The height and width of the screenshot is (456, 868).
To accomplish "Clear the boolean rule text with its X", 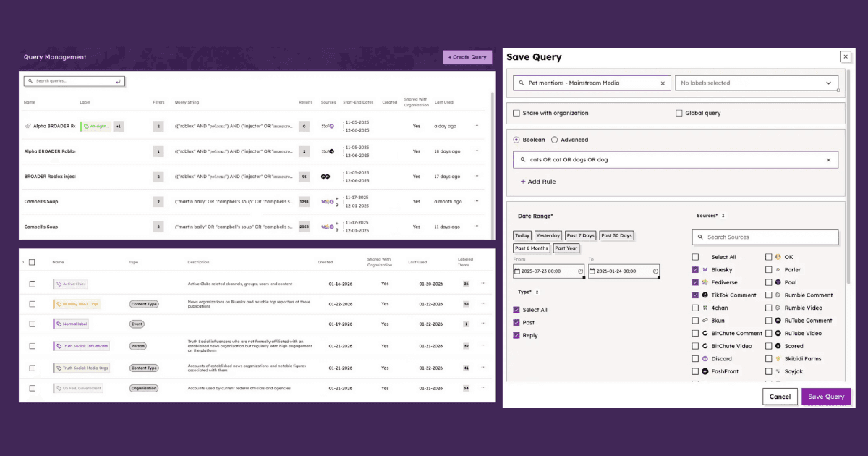I will (x=829, y=160).
